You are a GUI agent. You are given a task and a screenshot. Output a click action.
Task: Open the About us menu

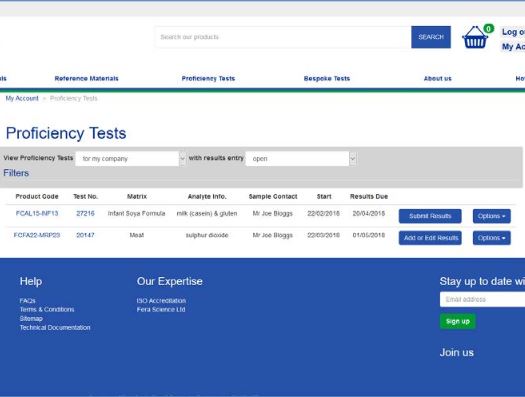438,78
